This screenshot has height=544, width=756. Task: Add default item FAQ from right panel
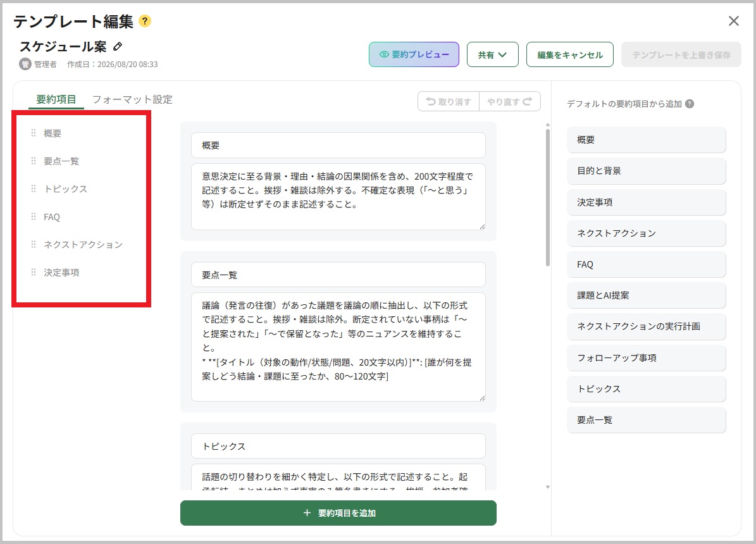(646, 264)
